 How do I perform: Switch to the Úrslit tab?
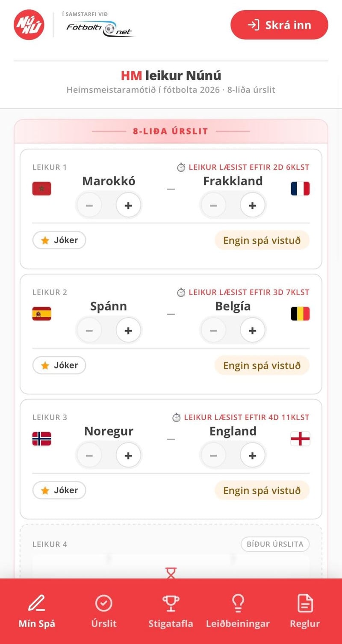click(x=104, y=611)
